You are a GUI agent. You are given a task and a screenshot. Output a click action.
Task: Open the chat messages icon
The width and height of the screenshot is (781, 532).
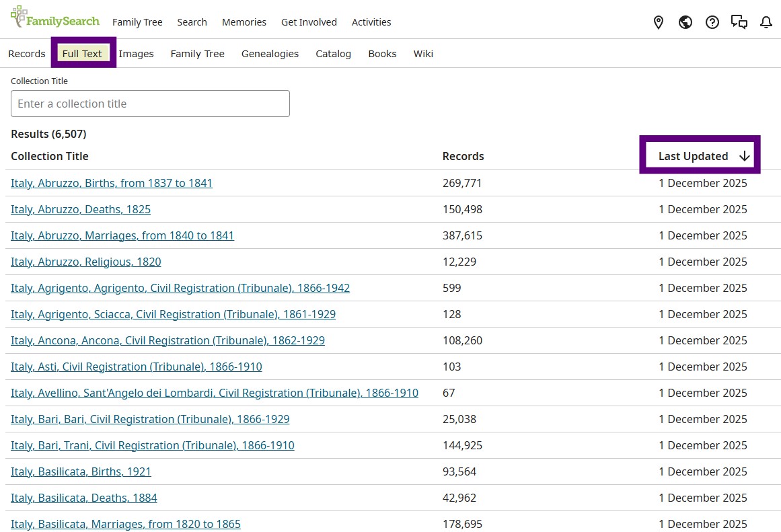[x=739, y=22]
